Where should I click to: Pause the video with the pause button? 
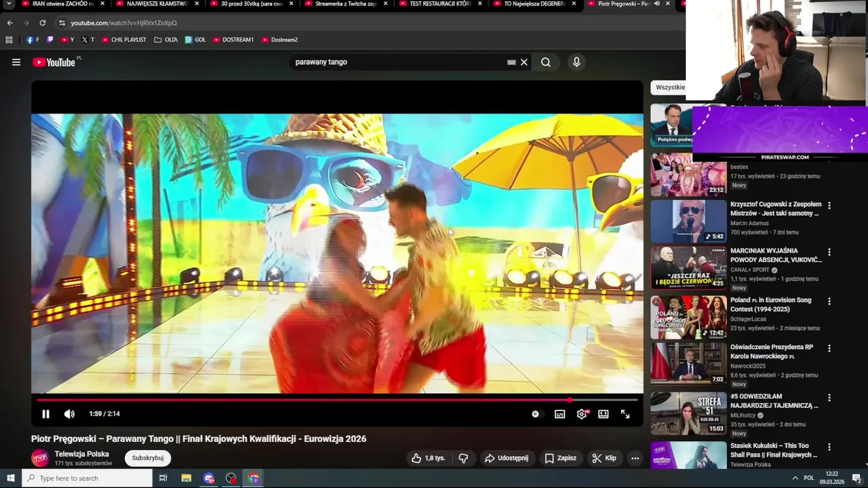point(45,414)
